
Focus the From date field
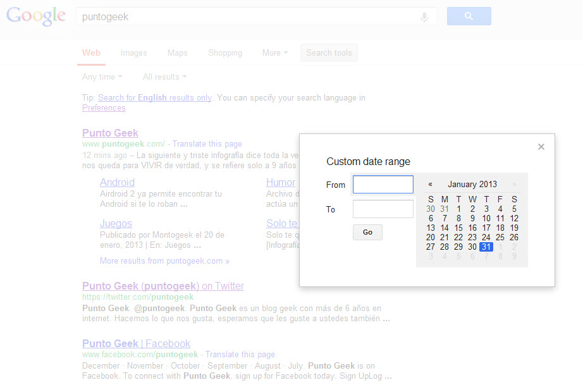[x=383, y=184]
